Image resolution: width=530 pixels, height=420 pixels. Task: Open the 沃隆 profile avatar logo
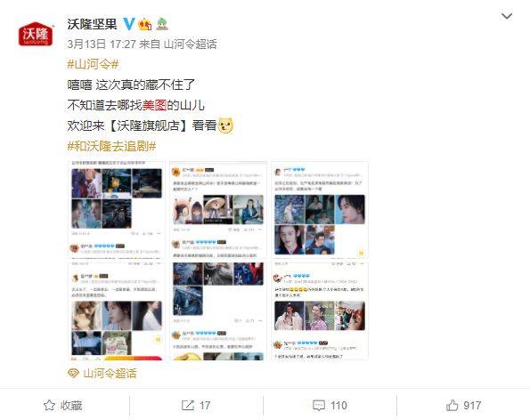point(36,34)
